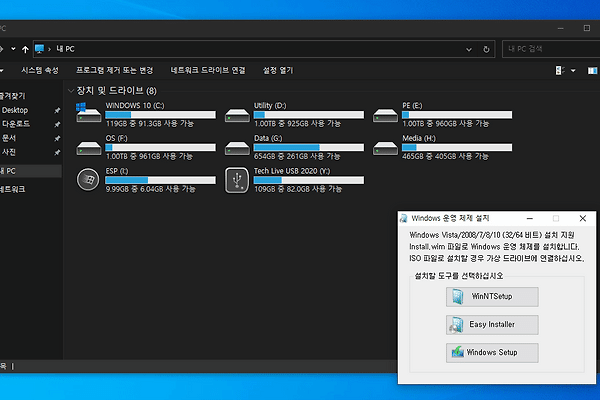Close the Windows 운영 체제 설치 dialog

(582, 218)
